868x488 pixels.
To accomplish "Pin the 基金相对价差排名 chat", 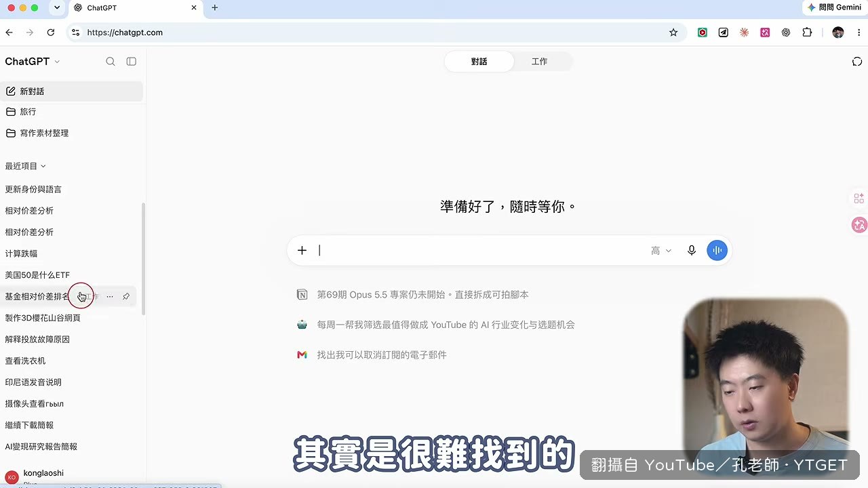I will 126,297.
